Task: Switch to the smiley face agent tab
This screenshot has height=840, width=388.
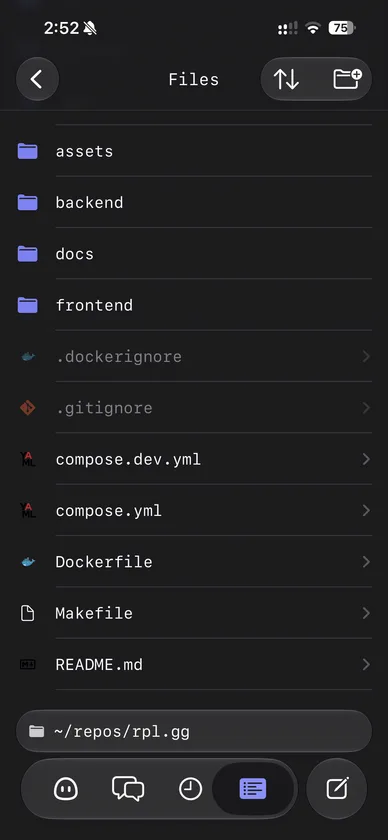Action: [x=66, y=789]
